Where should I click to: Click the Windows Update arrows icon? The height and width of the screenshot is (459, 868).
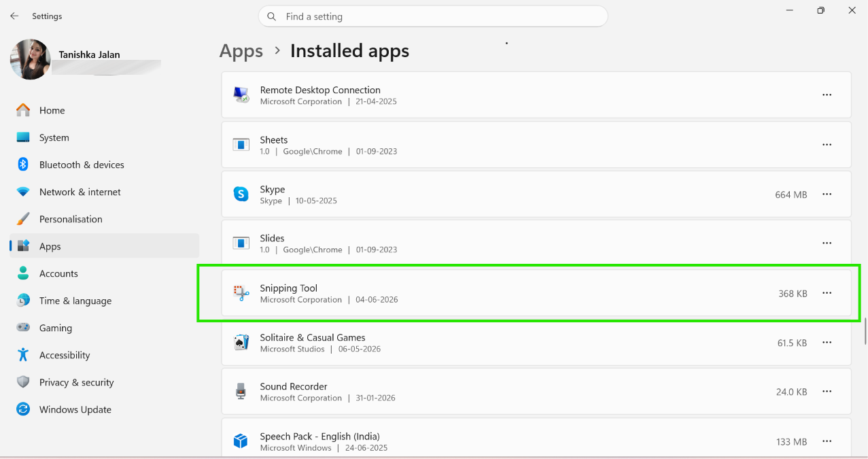[23, 409]
